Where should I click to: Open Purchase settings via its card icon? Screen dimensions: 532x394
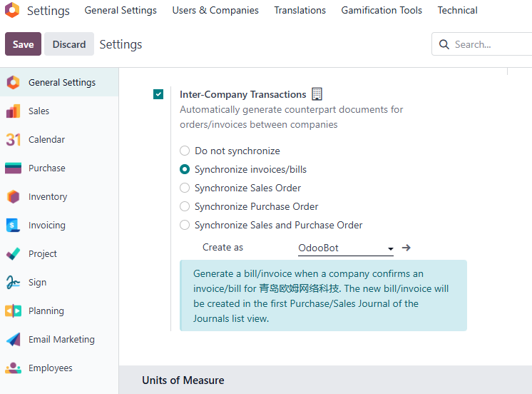(x=14, y=168)
